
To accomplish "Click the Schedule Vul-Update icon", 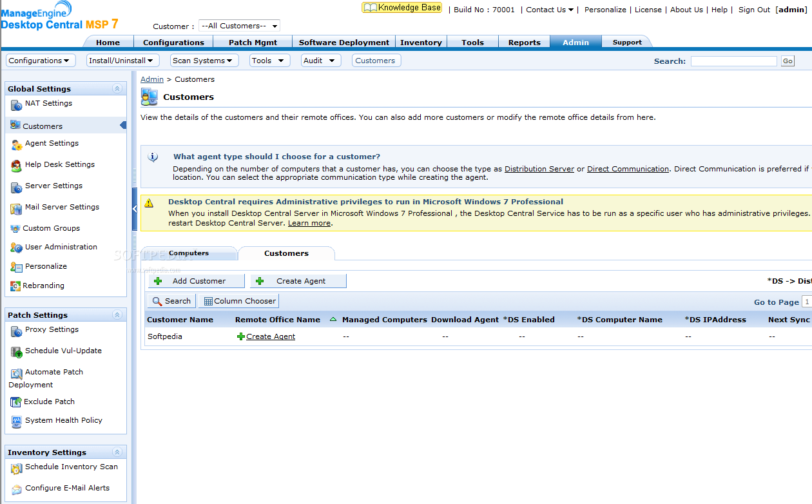I will tap(17, 352).
